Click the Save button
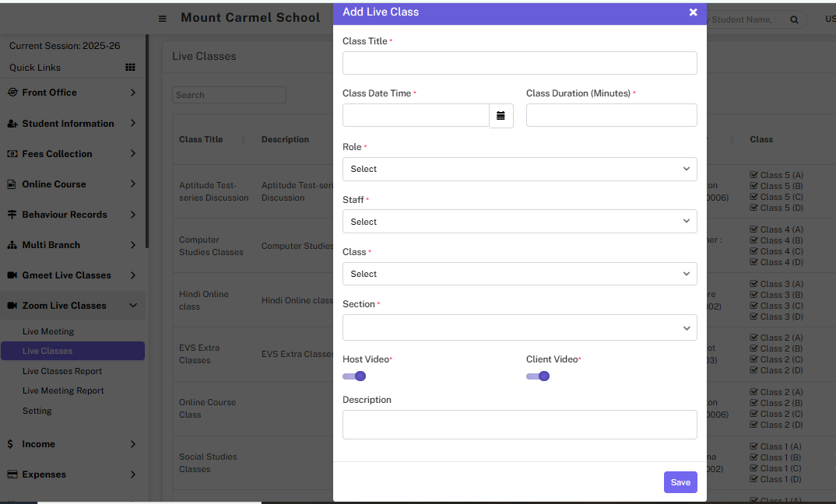Image resolution: width=836 pixels, height=504 pixels. coord(680,482)
